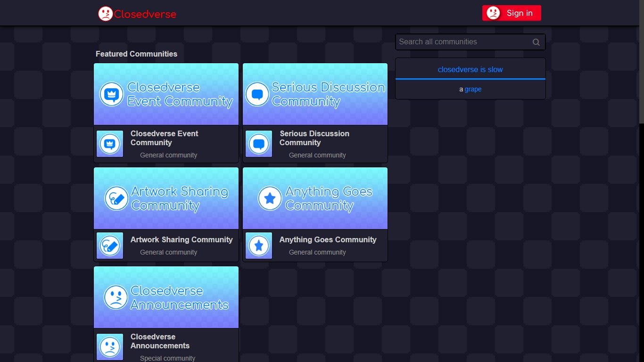Open the Artwork Sharing Community banner

pyautogui.click(x=166, y=198)
